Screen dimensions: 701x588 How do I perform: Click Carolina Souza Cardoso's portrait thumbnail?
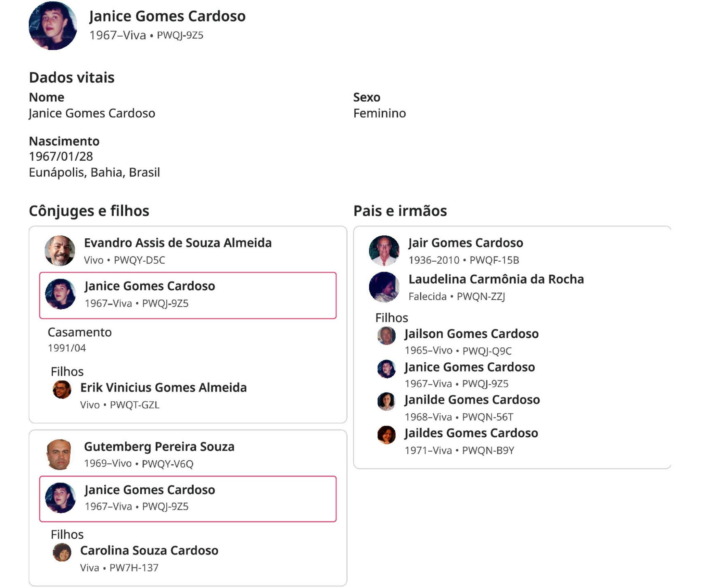(62, 552)
